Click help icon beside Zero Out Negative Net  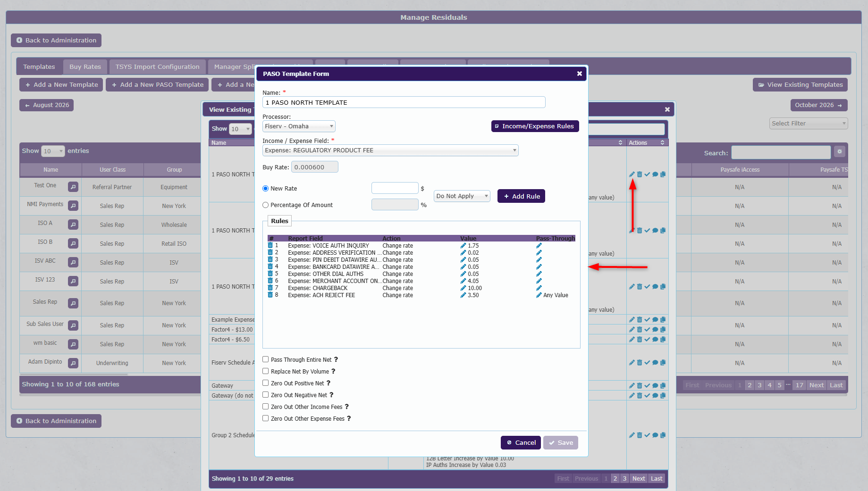click(x=331, y=395)
